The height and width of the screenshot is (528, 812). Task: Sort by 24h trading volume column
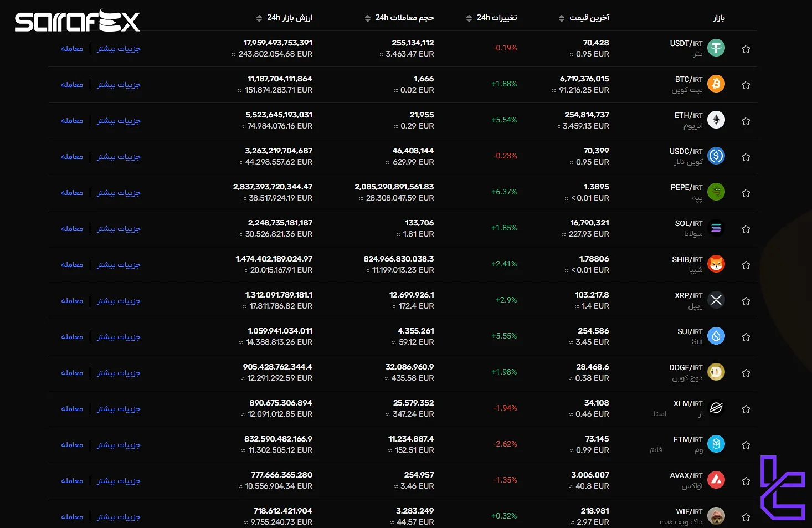pos(399,18)
